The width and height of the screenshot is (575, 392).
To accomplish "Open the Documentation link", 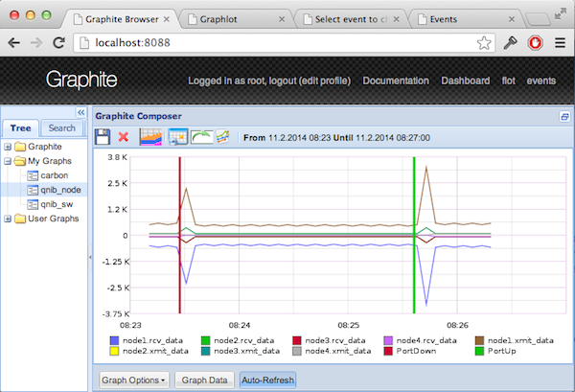I will (x=396, y=81).
